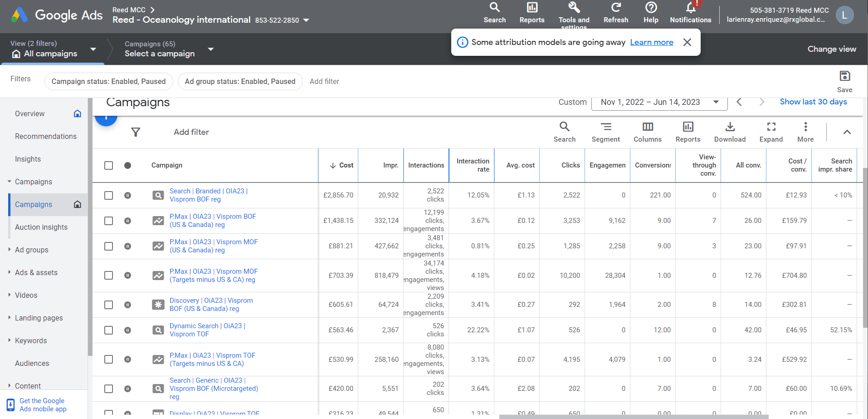Check P.Max Visprom TOF campaign row
The image size is (868, 419).
[108, 360]
